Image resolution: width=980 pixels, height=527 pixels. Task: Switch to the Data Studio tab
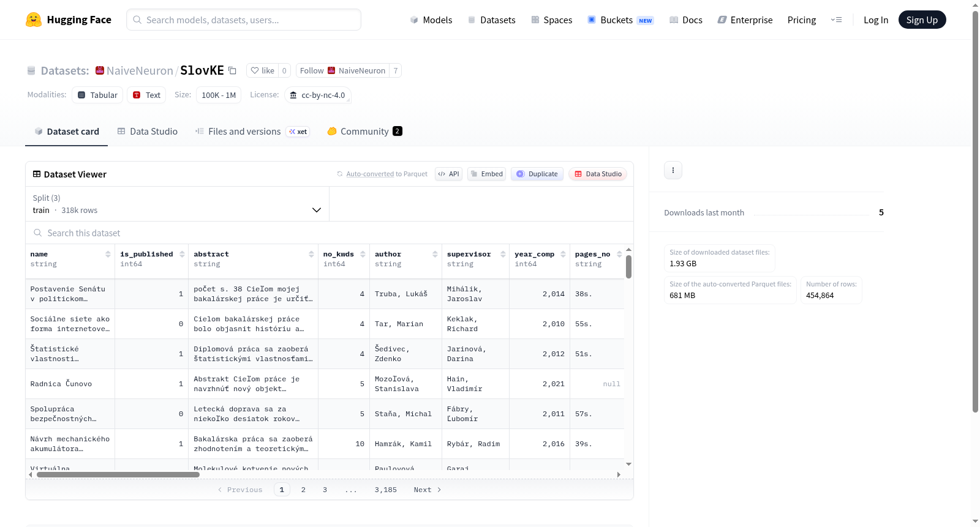(x=148, y=132)
